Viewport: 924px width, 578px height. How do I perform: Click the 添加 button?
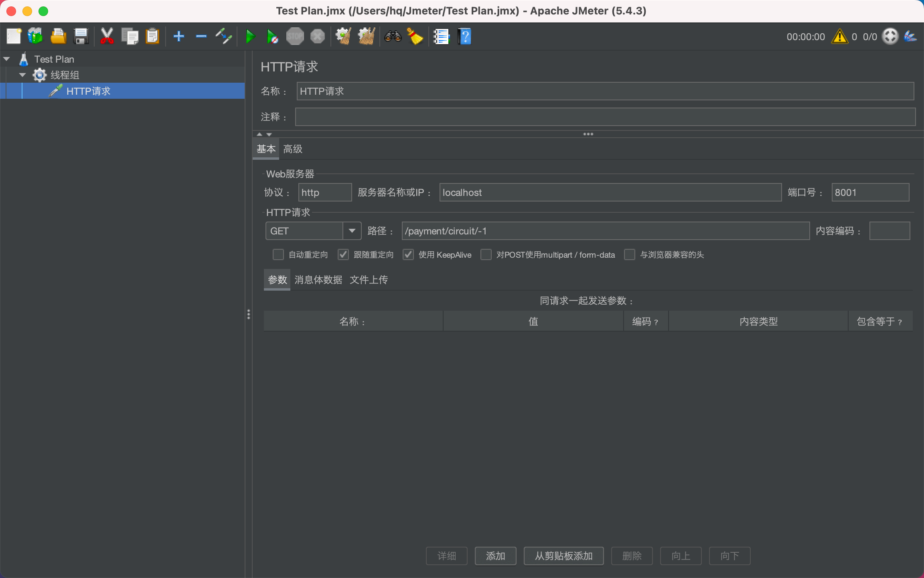[x=495, y=556]
